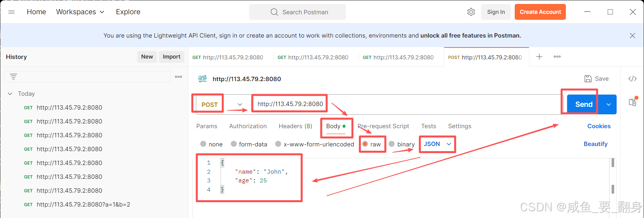Image resolution: width=644 pixels, height=218 pixels.
Task: Go to the Home menu
Action: [36, 12]
